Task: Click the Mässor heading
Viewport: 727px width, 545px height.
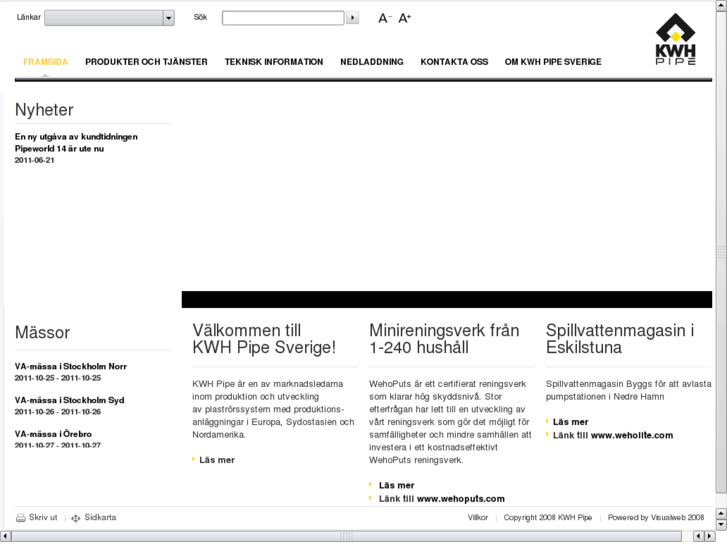Action: [x=42, y=333]
